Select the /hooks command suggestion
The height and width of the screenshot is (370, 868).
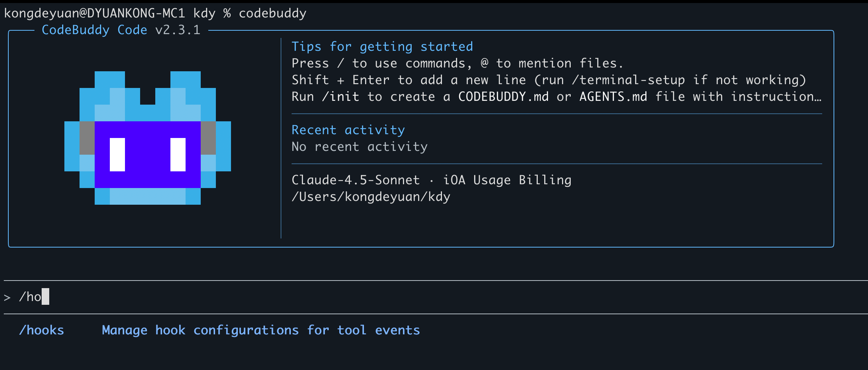(x=42, y=330)
